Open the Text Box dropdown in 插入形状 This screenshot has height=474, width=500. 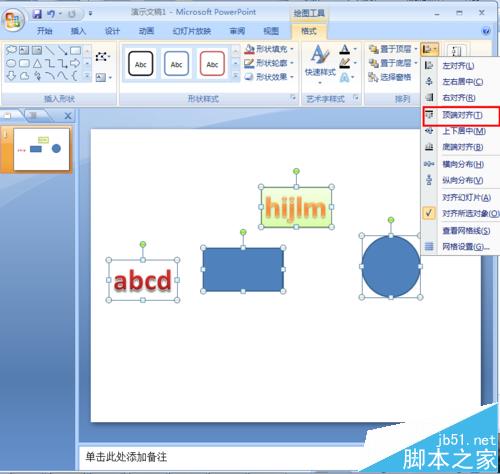(103, 78)
